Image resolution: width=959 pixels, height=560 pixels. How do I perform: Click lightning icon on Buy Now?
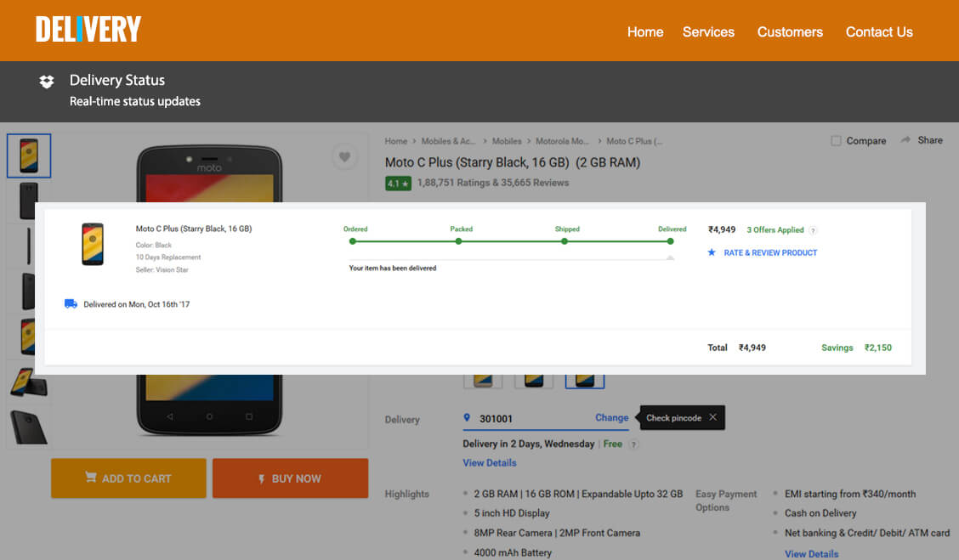tap(261, 478)
